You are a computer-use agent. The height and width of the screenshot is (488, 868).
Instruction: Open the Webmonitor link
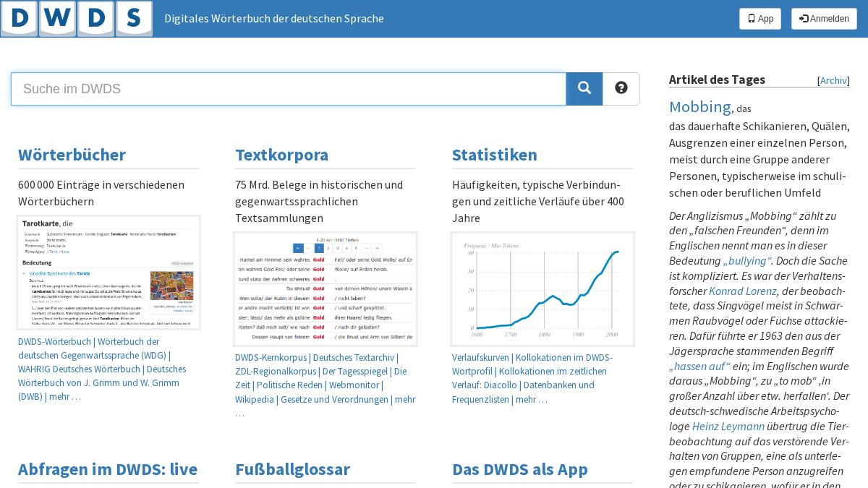[x=354, y=385]
